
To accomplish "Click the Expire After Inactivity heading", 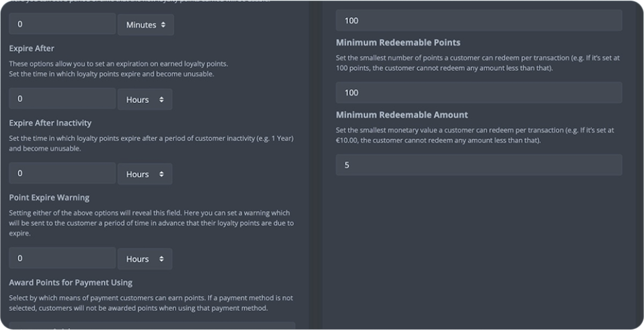I will (50, 123).
